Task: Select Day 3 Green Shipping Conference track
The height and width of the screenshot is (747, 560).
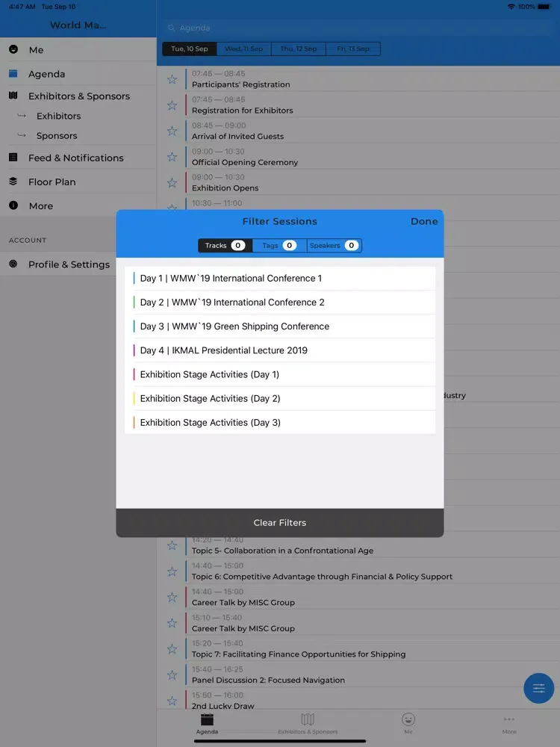Action: [280, 326]
